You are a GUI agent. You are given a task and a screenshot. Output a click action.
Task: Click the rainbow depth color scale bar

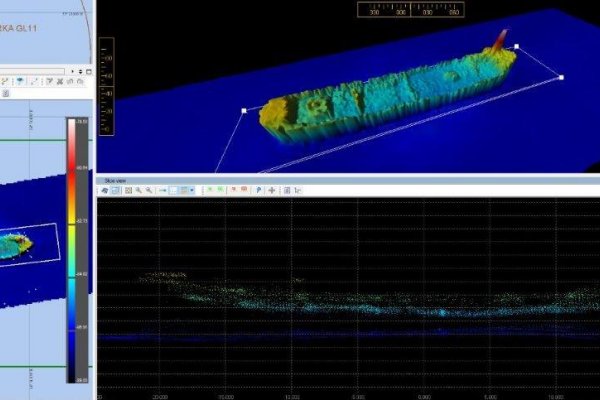[x=74, y=248]
